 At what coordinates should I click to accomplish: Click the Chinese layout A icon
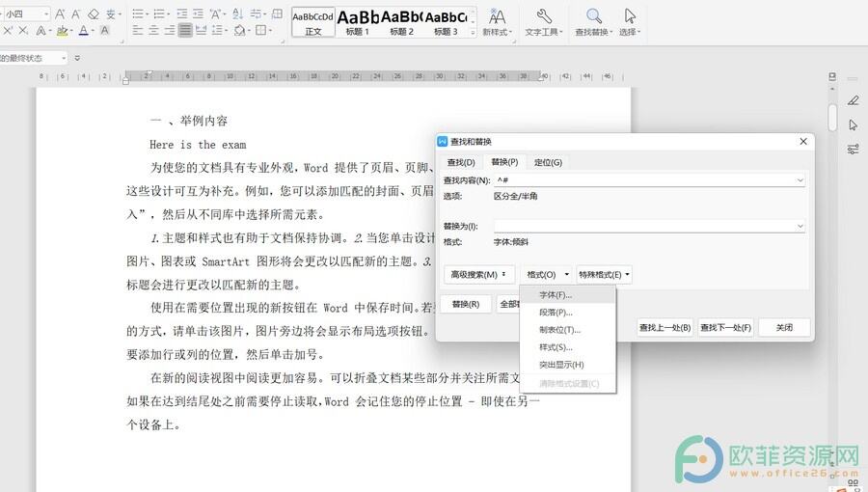(215, 14)
